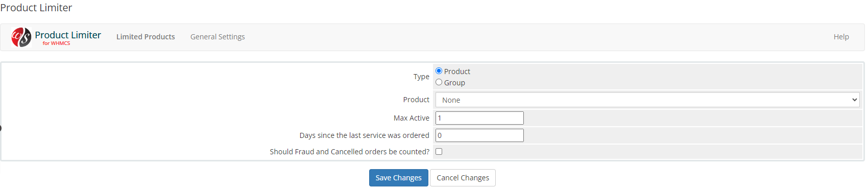The width and height of the screenshot is (868, 188).
Task: Click the 'Max Active' field label
Action: coord(412,118)
